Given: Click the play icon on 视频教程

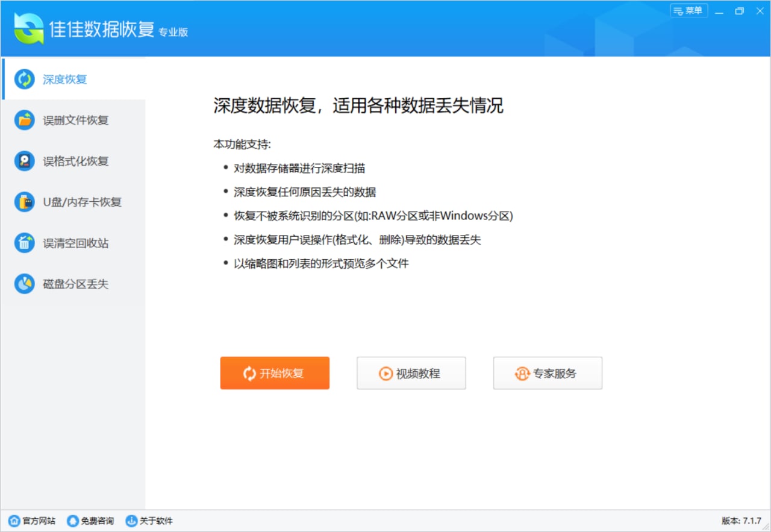Looking at the screenshot, I should pos(385,374).
